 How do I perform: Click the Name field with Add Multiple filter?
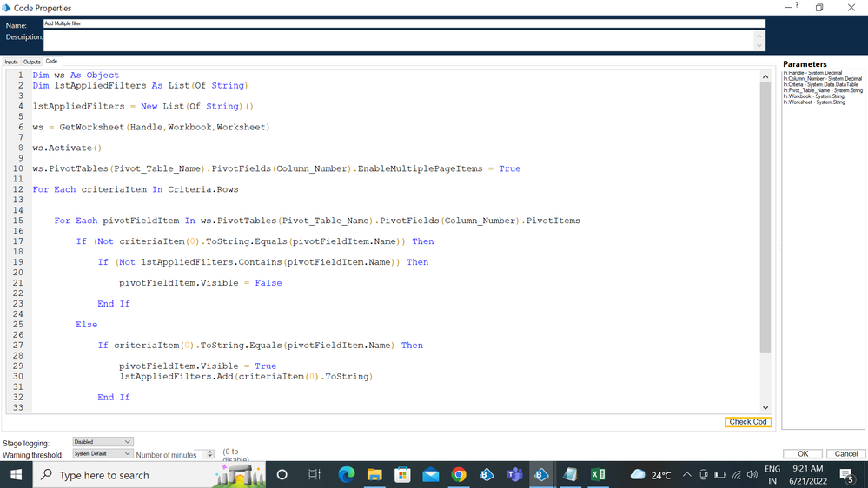tap(404, 23)
